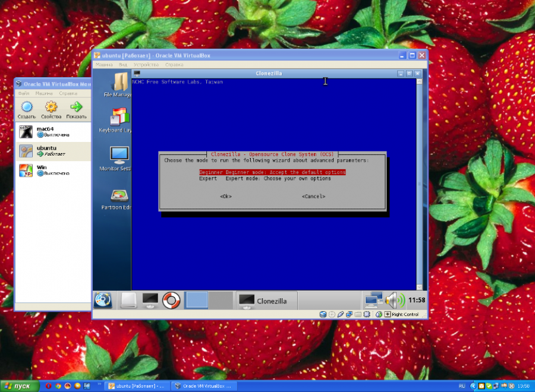The height and width of the screenshot is (392, 535).
Task: Expand hidden tray icons chevron
Action: 473,386
